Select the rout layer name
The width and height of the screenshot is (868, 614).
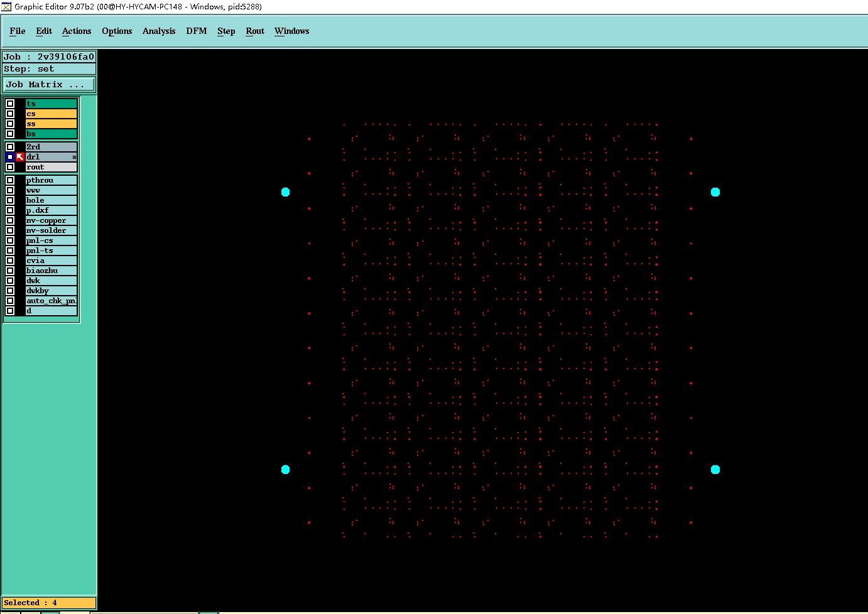click(52, 167)
